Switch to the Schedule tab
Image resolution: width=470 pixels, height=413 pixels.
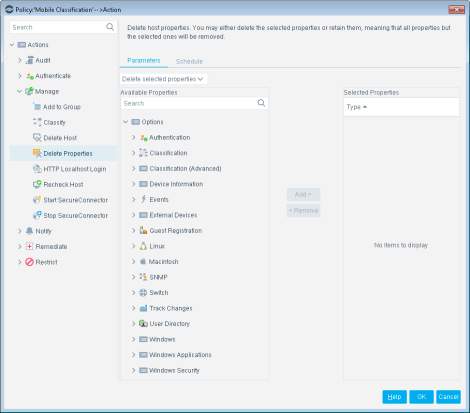click(189, 61)
